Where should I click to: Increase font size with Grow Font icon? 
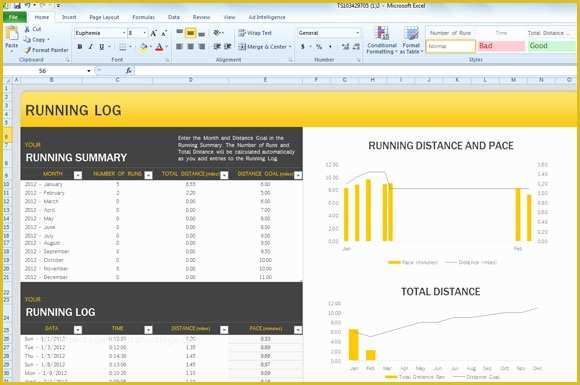(154, 33)
